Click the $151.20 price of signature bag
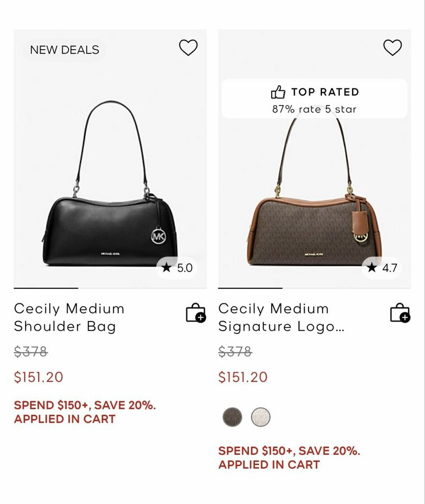Screen dimensions: 425x504 [243, 377]
